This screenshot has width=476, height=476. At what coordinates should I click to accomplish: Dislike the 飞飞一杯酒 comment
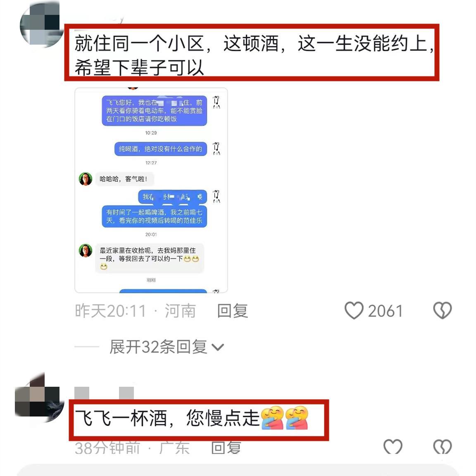click(x=442, y=447)
